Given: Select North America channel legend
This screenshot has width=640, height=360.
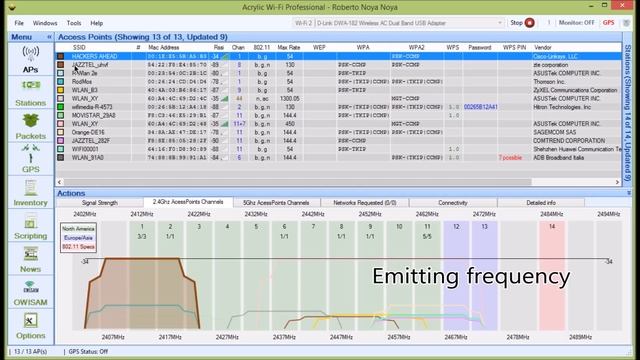Looking at the screenshot, I should tap(78, 229).
